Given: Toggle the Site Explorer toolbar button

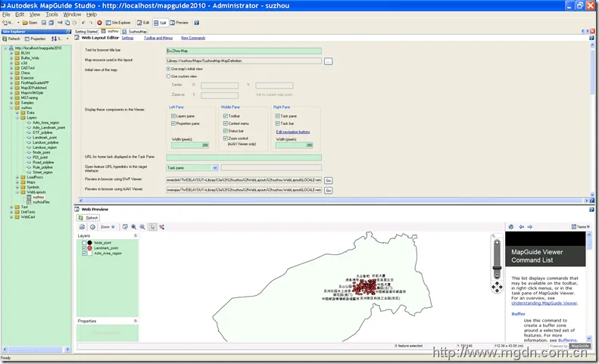Looking at the screenshot, I should [x=118, y=23].
